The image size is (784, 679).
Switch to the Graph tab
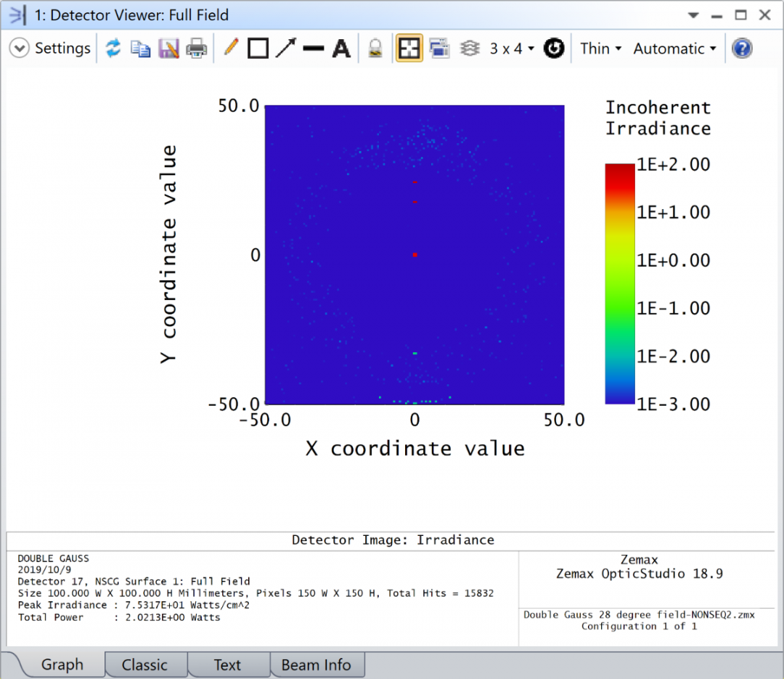tap(62, 664)
